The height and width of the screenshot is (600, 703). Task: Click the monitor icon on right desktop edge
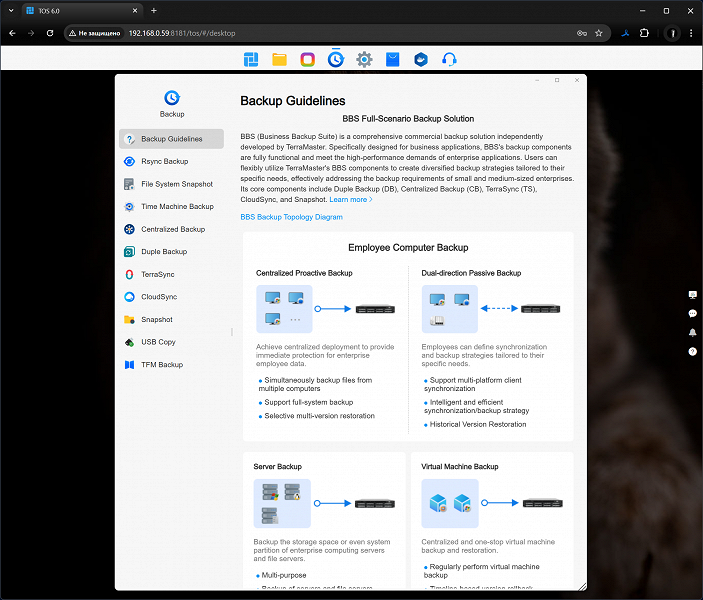[x=693, y=295]
